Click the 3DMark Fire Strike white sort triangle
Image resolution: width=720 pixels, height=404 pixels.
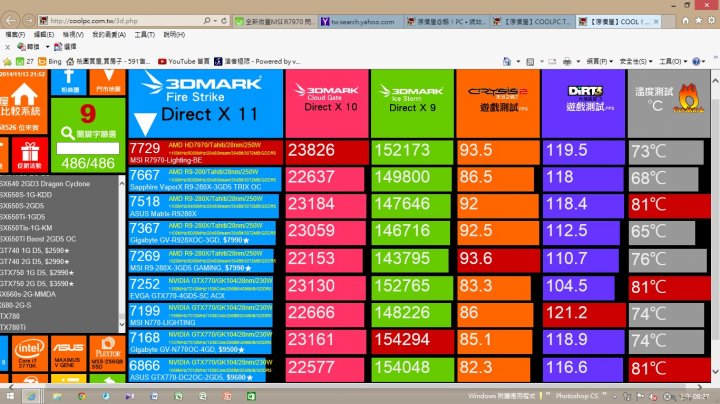tap(145, 124)
